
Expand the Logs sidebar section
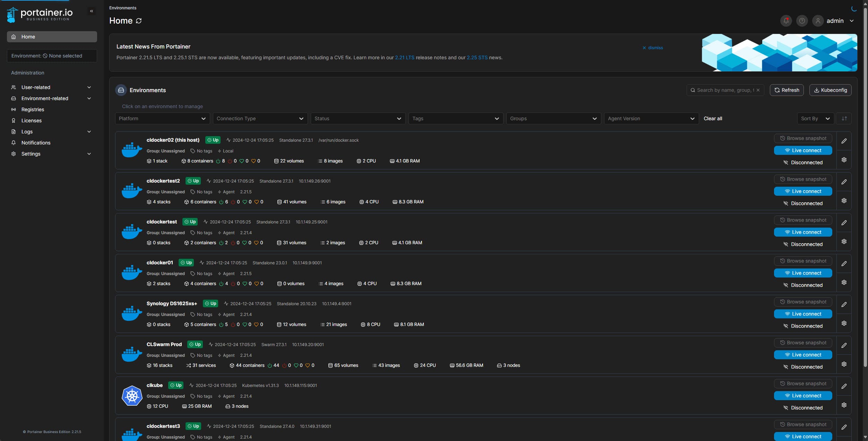(52, 132)
